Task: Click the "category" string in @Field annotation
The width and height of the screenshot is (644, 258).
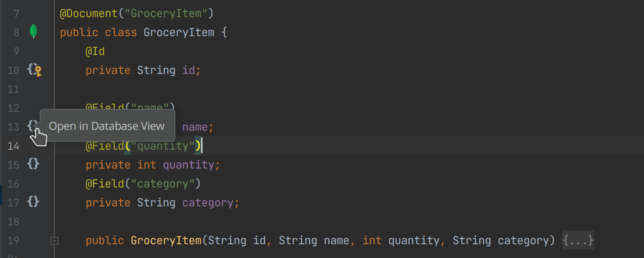Action: (x=163, y=184)
